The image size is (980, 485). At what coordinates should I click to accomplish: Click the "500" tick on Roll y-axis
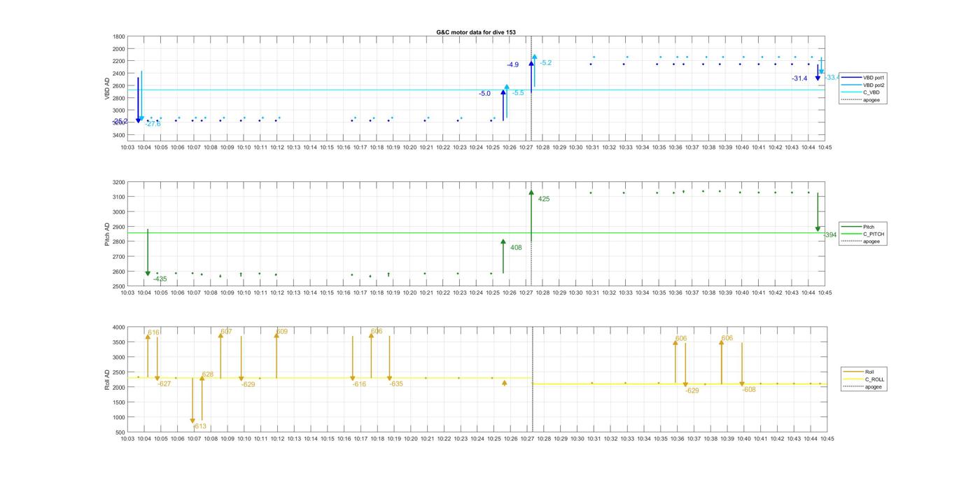click(x=120, y=433)
